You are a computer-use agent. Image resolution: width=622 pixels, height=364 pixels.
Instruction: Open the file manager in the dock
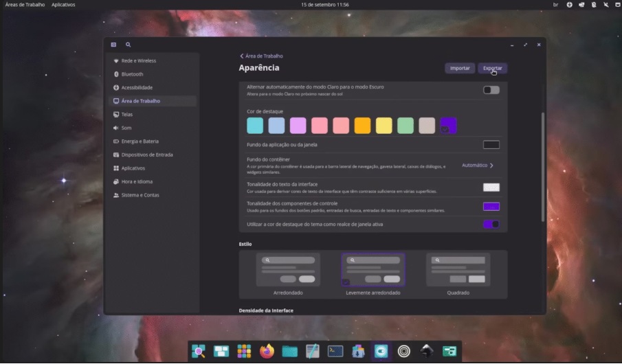289,352
